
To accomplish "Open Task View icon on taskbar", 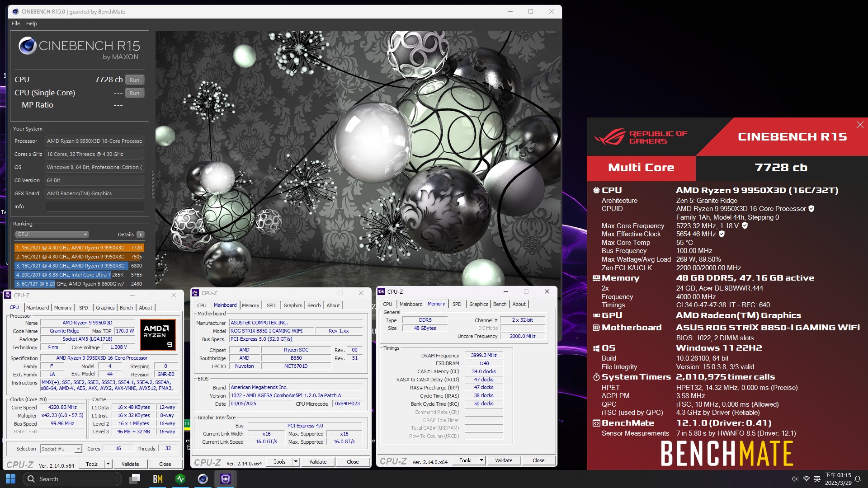I will coord(135,479).
